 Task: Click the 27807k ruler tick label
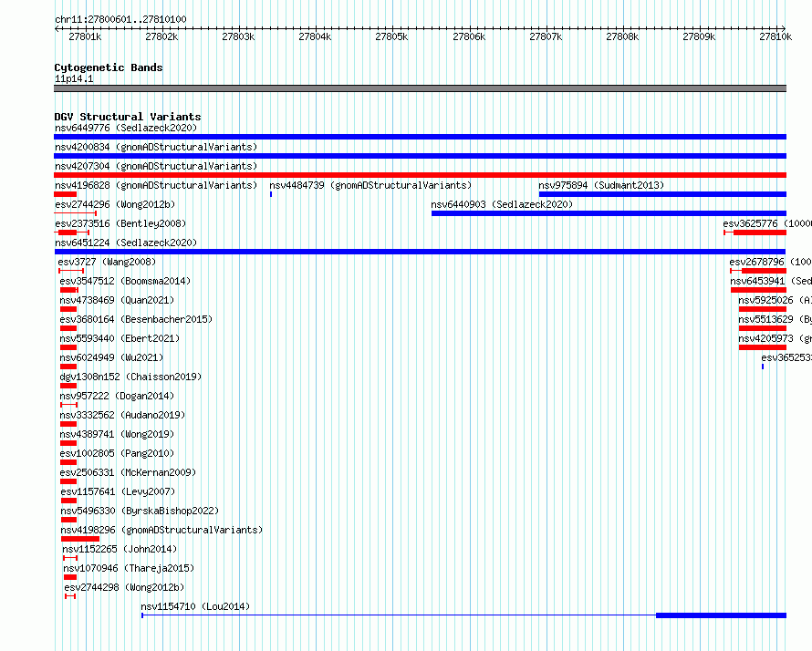(x=546, y=36)
